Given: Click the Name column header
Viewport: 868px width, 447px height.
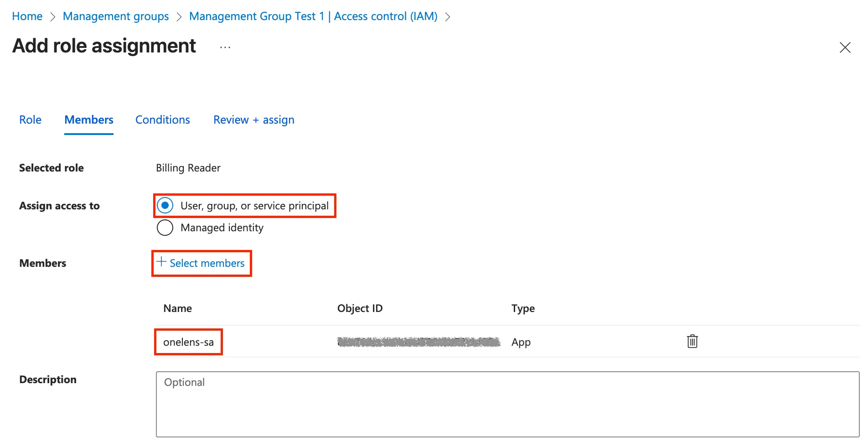Looking at the screenshot, I should pos(177,308).
